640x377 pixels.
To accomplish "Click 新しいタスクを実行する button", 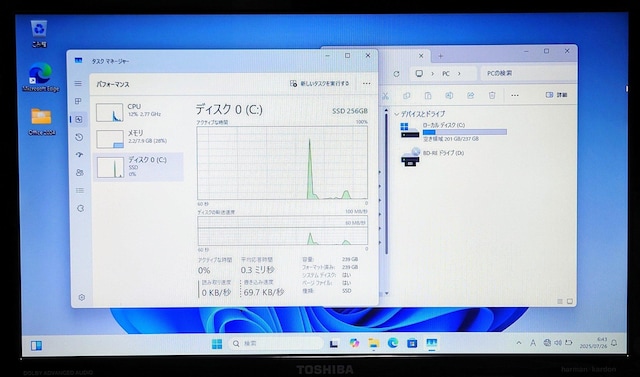I will click(x=320, y=84).
